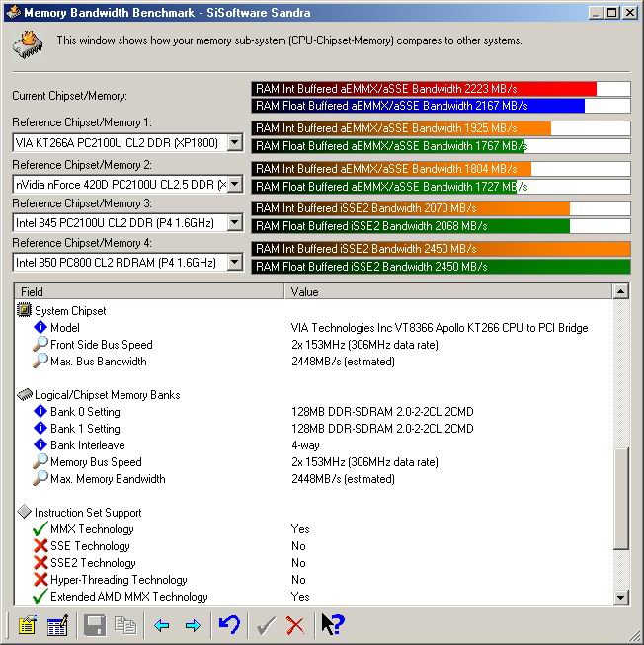644x645 pixels.
Task: Open Reference Chipset/Memory 2 dropdown
Action: [x=234, y=184]
